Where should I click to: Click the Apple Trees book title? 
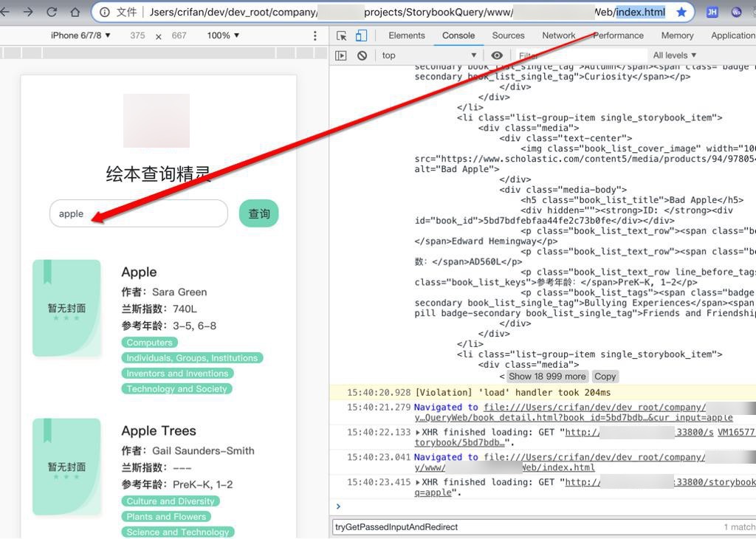coord(159,430)
